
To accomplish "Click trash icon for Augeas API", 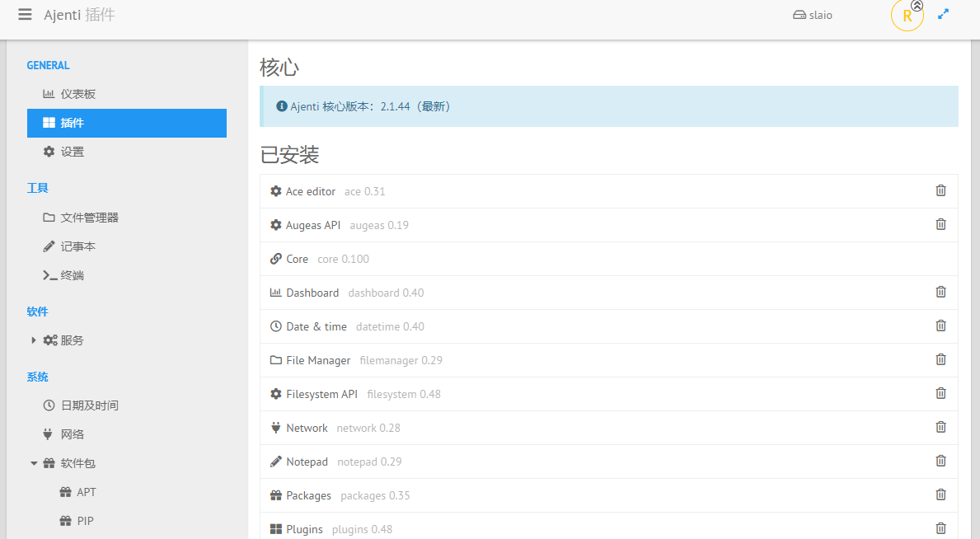I will tap(940, 225).
